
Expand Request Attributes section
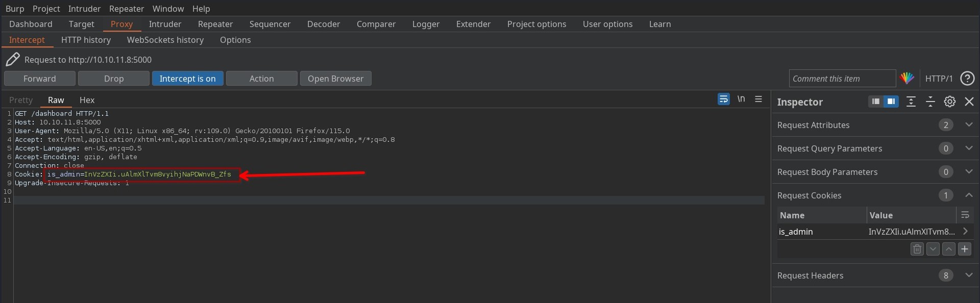tap(969, 125)
